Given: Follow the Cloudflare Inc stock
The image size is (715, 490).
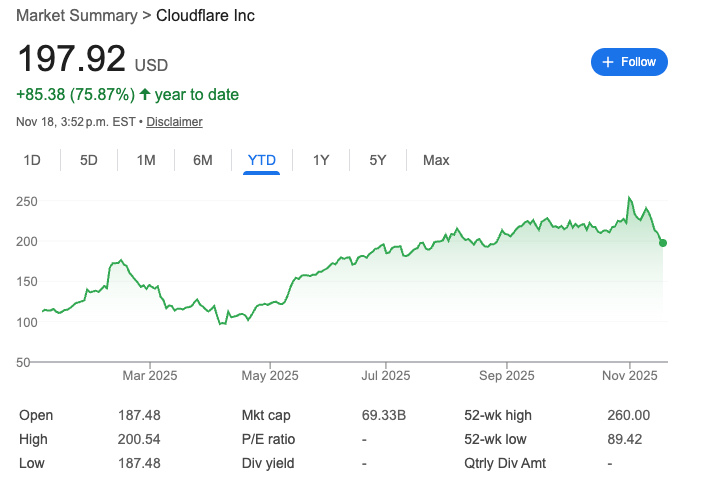Looking at the screenshot, I should pyautogui.click(x=629, y=62).
